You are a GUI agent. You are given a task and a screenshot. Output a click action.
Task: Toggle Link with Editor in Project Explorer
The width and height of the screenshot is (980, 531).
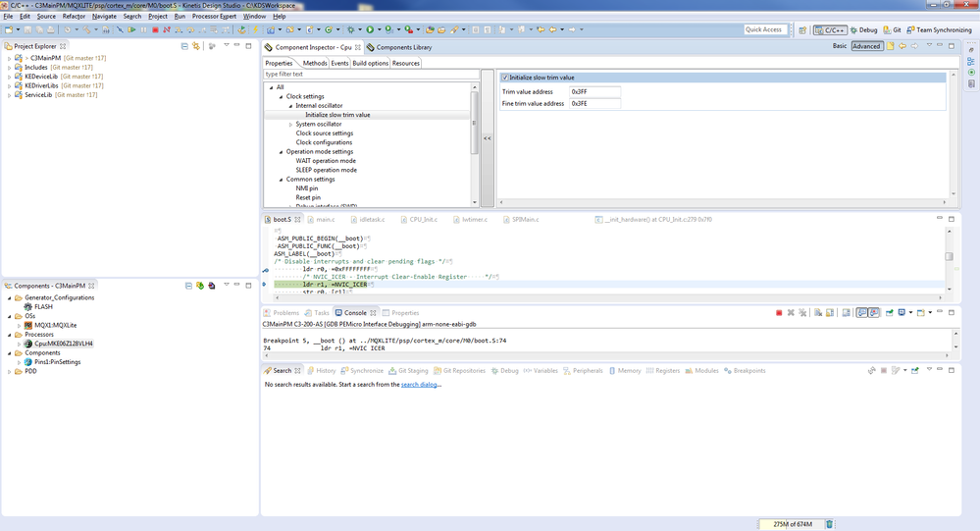(x=196, y=46)
